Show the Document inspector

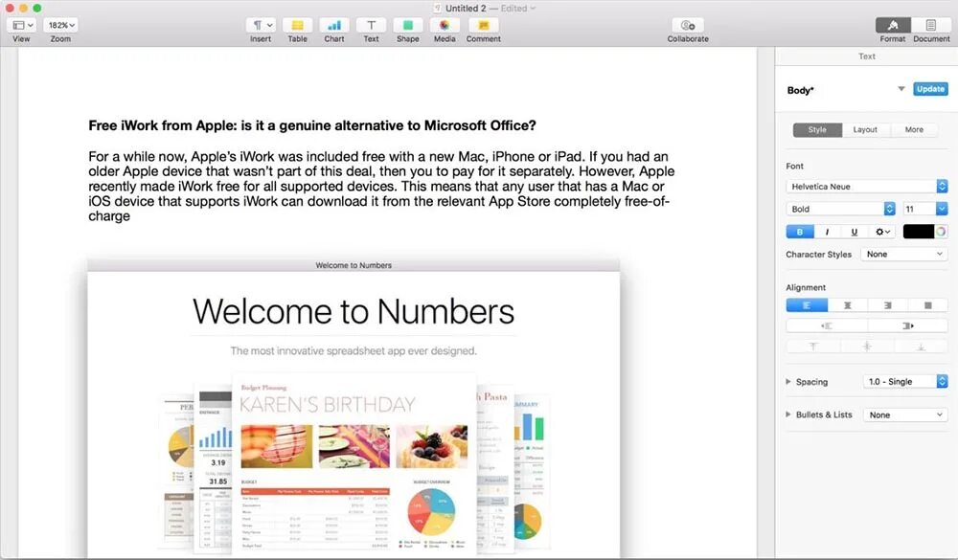point(930,25)
